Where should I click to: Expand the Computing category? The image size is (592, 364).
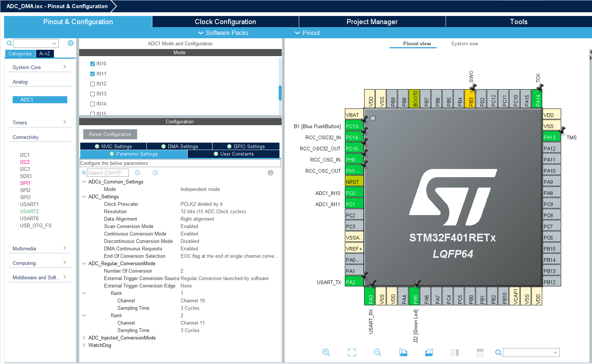(x=39, y=263)
